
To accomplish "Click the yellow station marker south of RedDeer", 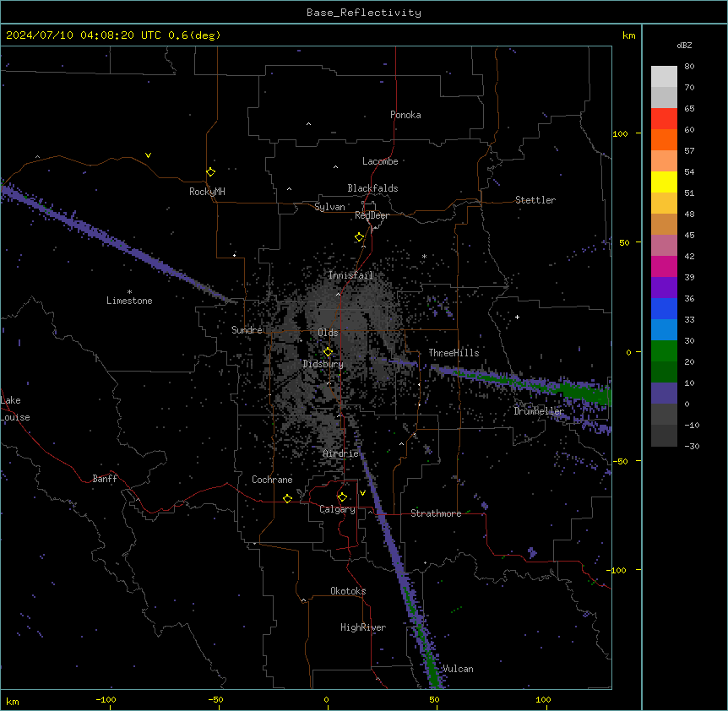I will click(x=359, y=237).
